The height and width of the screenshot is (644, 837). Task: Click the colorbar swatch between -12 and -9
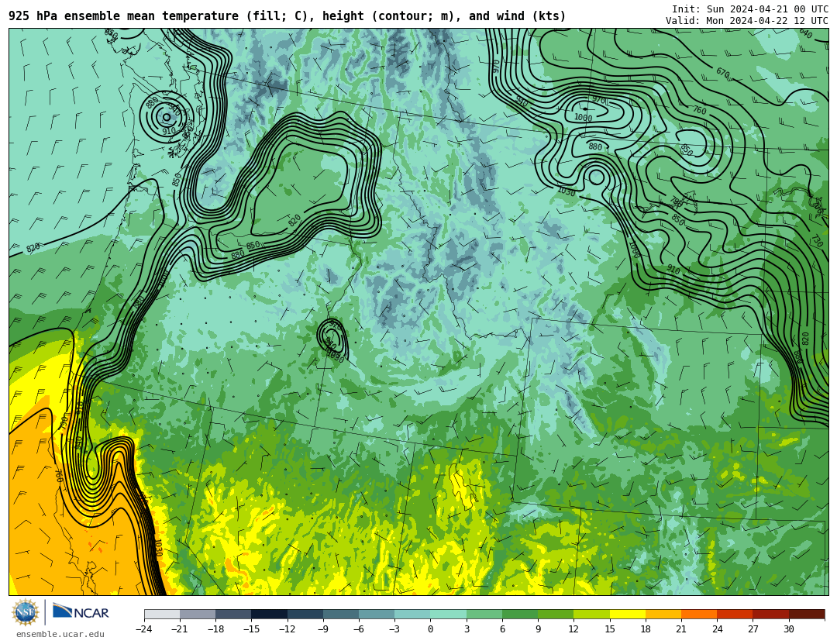click(305, 614)
